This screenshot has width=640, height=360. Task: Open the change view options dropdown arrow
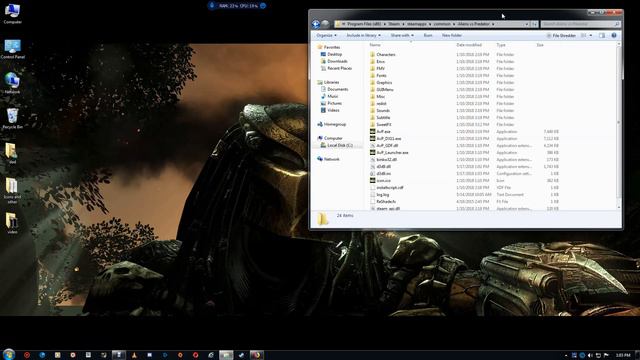point(591,36)
